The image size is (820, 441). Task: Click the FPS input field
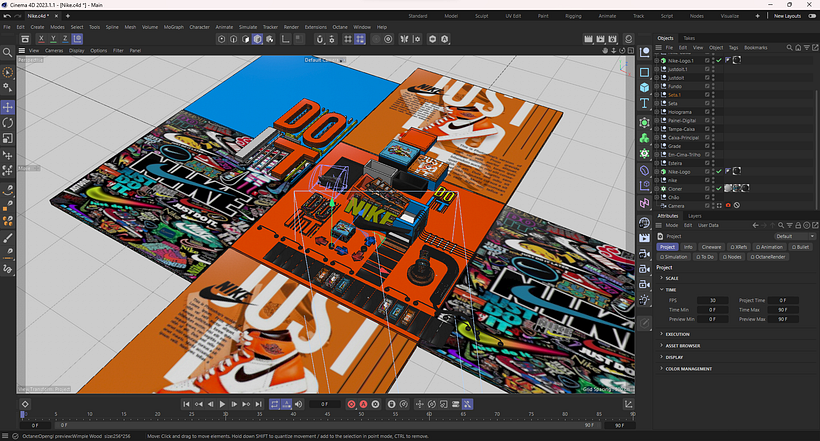713,300
